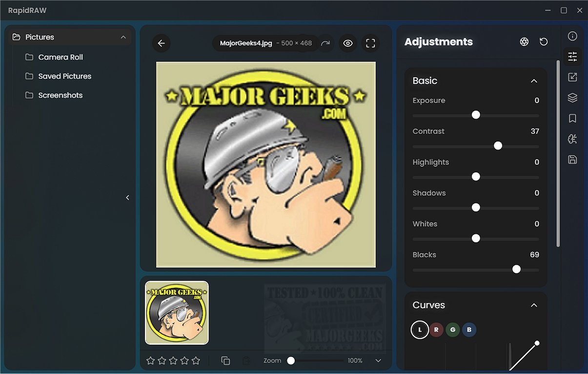Viewport: 588px width, 374px height.
Task: Click the Exposure value 0
Action: coord(537,101)
